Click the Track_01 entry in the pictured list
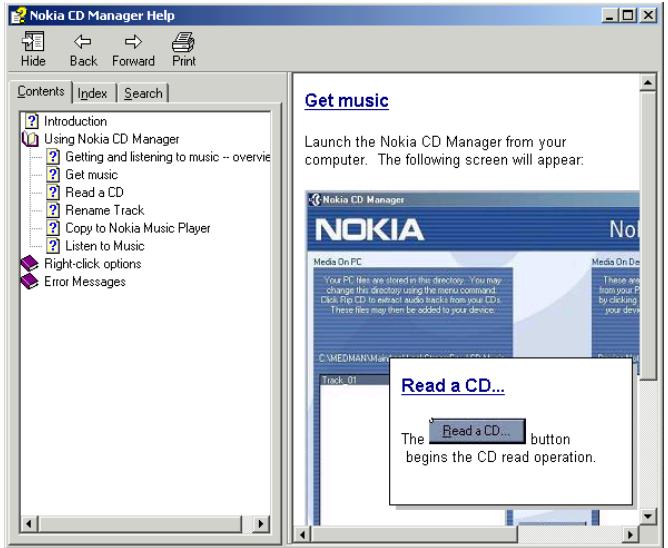This screenshot has height=548, width=668. 339,380
